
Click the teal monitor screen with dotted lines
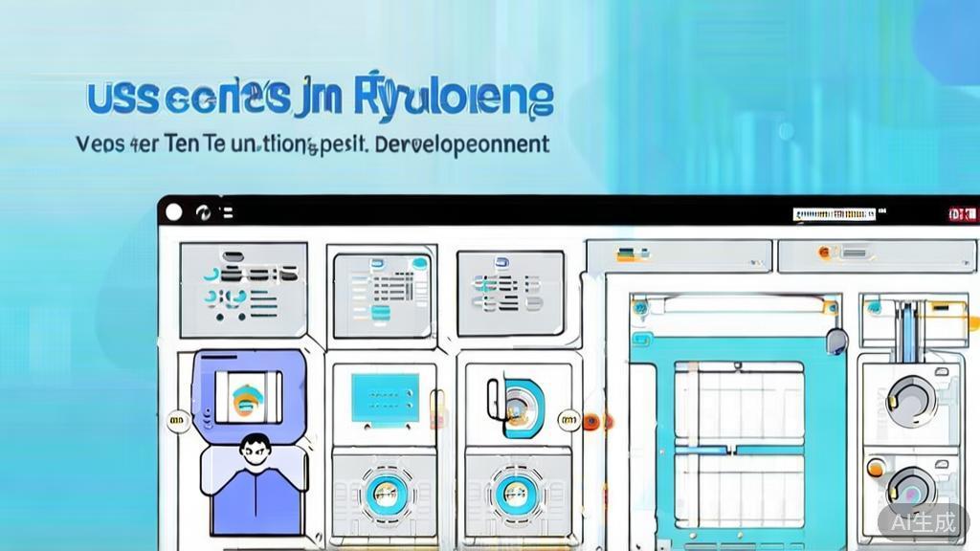(385, 398)
